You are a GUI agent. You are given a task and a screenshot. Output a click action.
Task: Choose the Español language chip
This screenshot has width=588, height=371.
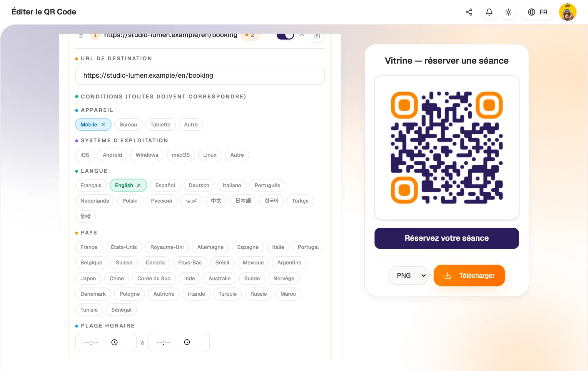165,185
